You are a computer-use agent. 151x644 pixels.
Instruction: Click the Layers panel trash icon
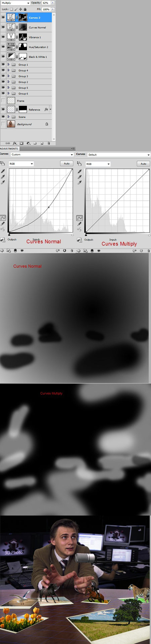click(49, 143)
